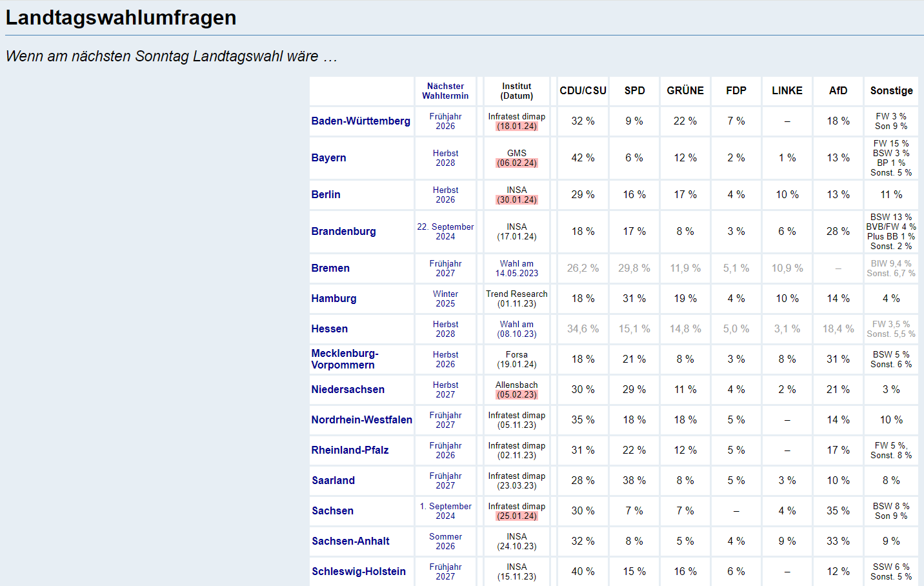924x586 pixels.
Task: Open the Saarland state link
Action: click(x=333, y=481)
